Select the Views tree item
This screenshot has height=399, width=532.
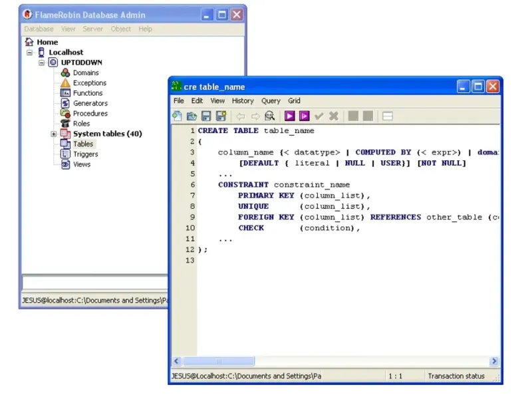point(82,164)
